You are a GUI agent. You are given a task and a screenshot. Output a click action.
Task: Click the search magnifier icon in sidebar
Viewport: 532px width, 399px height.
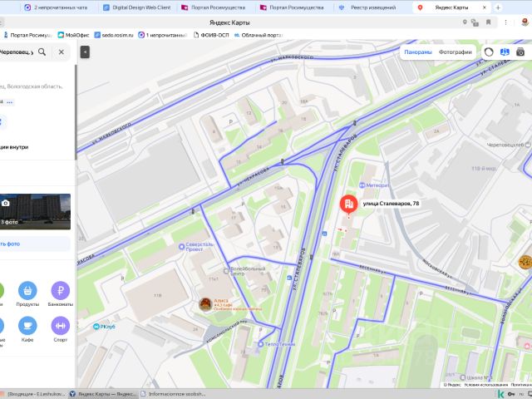click(x=42, y=52)
